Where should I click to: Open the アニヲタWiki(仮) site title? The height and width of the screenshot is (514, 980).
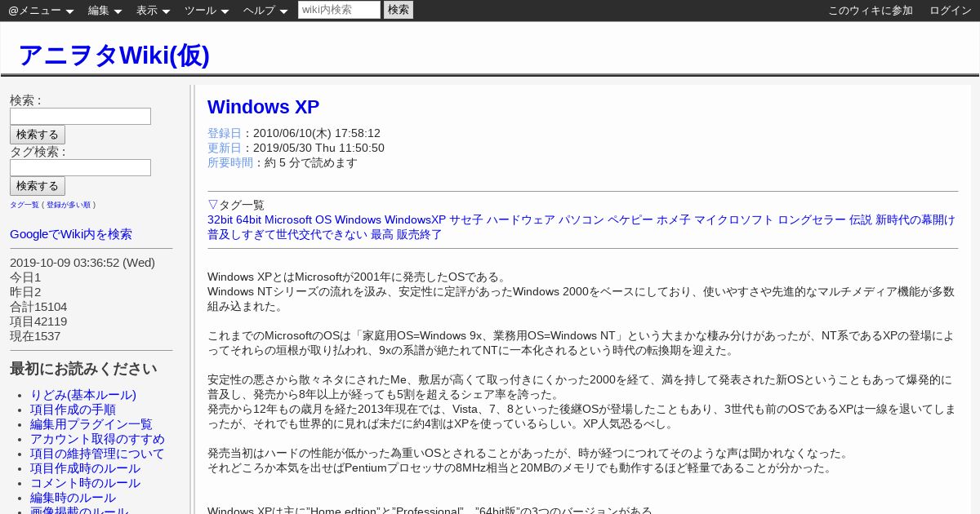(x=114, y=55)
